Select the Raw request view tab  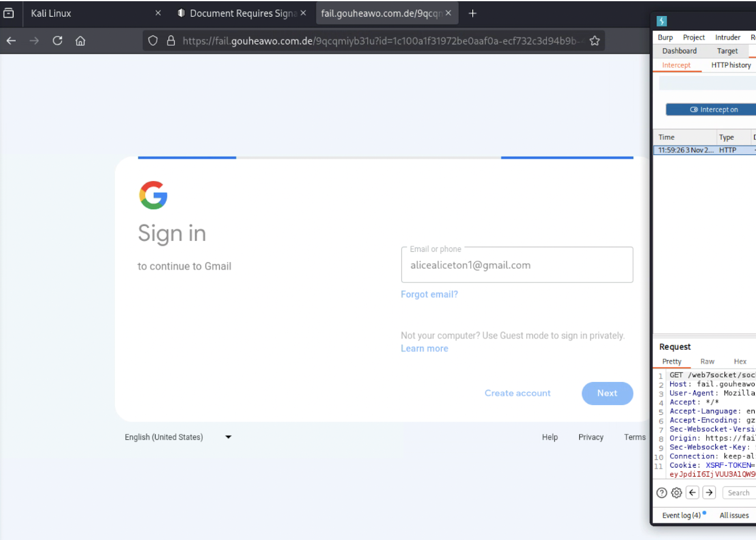click(707, 361)
